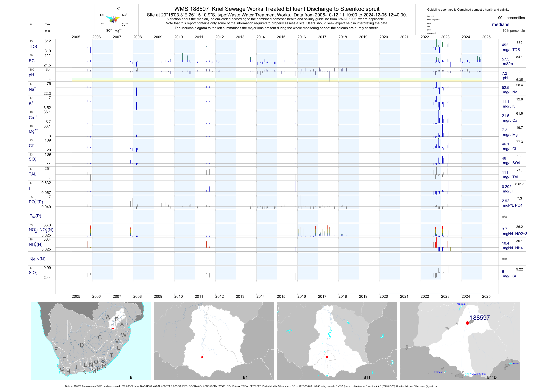Viewport: 554px width, 392px height.
Task: Select the TDS parameter row label
Action: pyautogui.click(x=33, y=47)
